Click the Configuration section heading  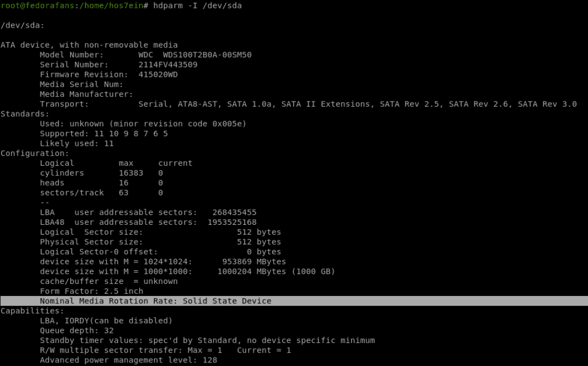point(34,154)
